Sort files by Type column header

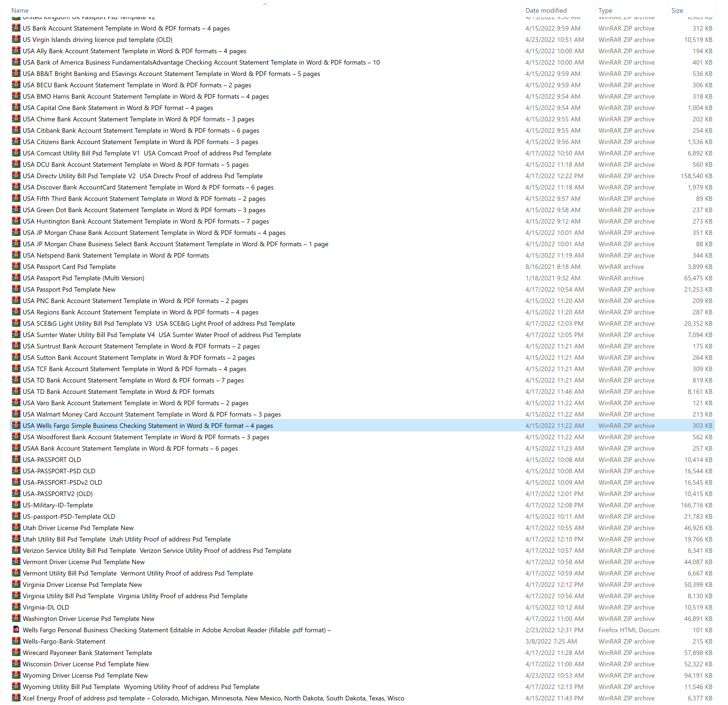(605, 10)
